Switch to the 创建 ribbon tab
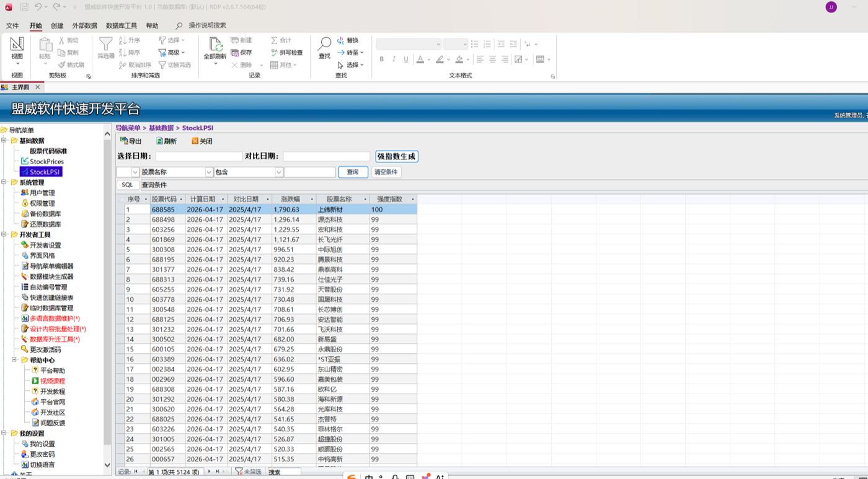868x479 pixels. click(x=57, y=26)
